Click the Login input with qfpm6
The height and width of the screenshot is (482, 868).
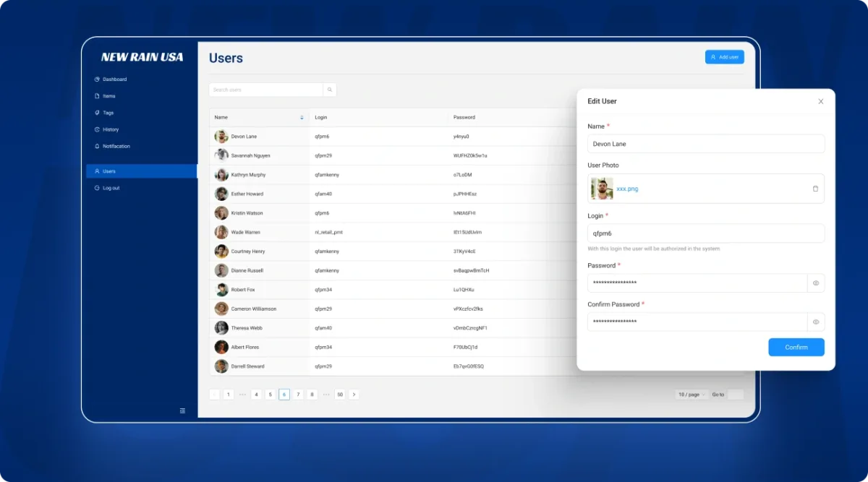(x=706, y=233)
